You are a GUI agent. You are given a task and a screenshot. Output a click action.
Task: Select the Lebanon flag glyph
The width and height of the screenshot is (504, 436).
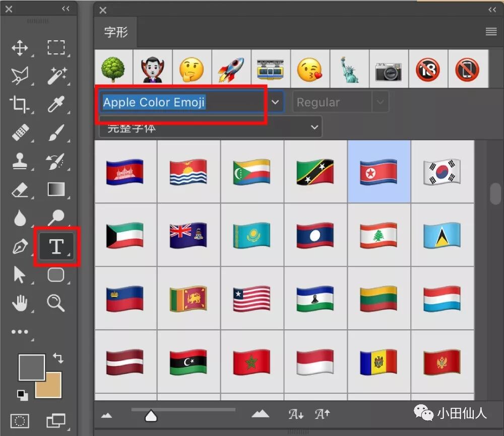pyautogui.click(x=379, y=235)
